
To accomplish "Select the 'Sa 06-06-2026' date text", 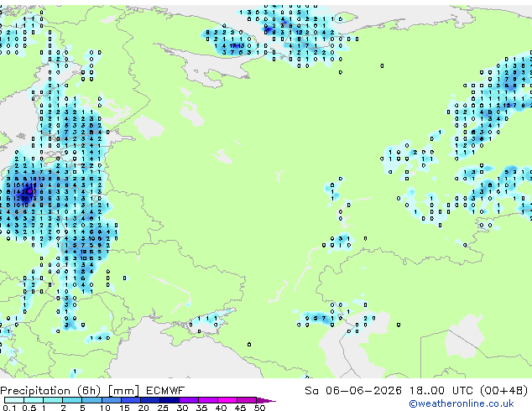I will coord(353,391).
